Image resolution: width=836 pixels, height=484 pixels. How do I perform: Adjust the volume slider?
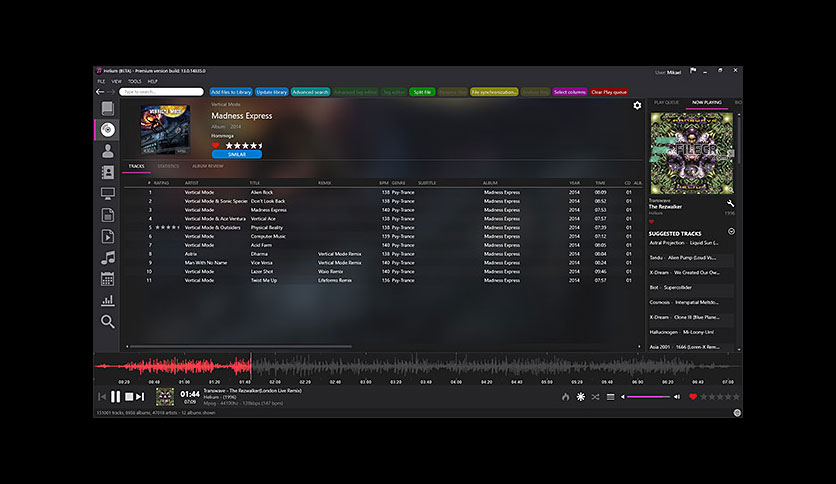tap(648, 397)
